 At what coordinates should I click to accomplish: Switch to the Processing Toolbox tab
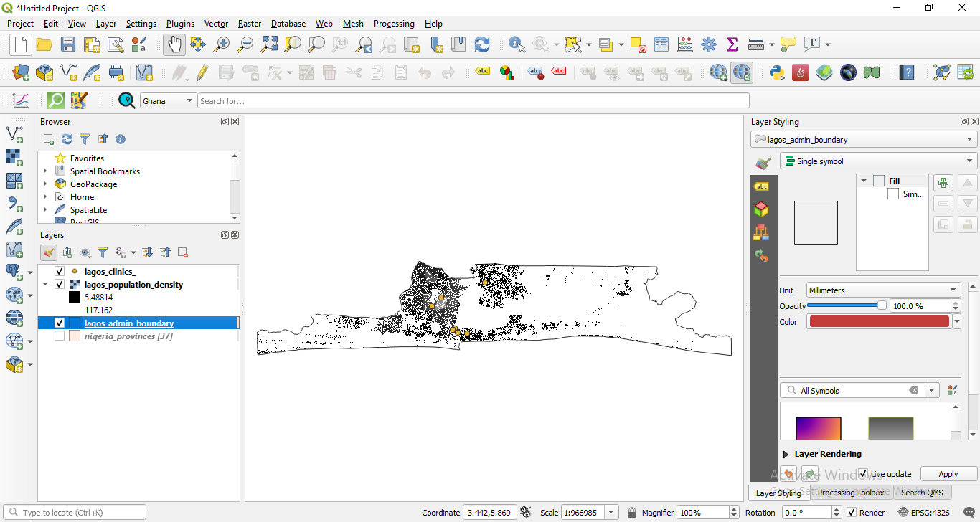coord(851,493)
